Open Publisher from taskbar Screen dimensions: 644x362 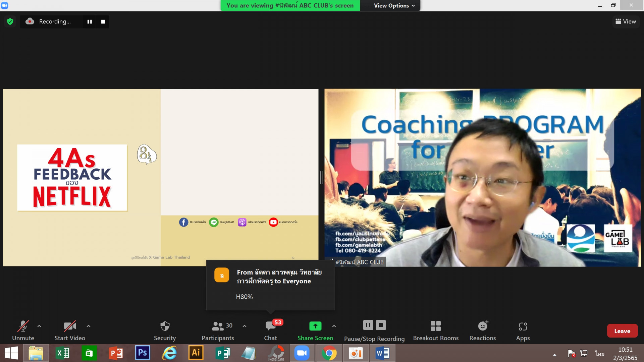coord(222,353)
